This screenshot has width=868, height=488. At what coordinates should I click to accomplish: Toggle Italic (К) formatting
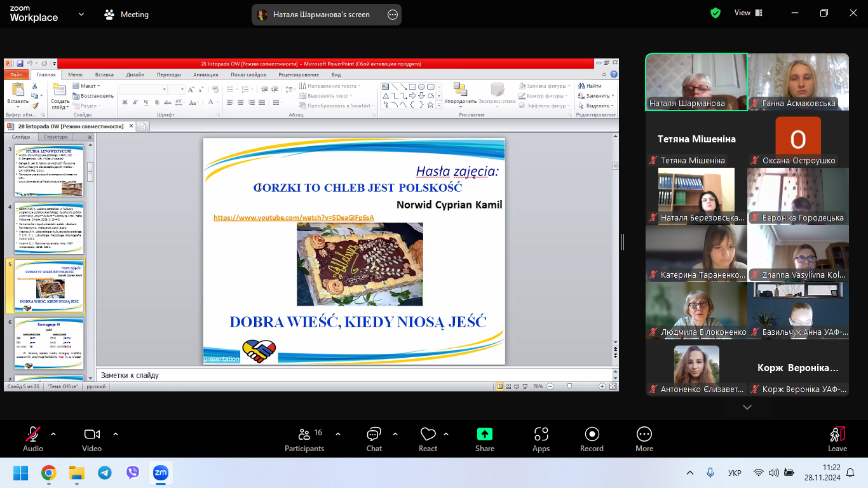point(135,102)
